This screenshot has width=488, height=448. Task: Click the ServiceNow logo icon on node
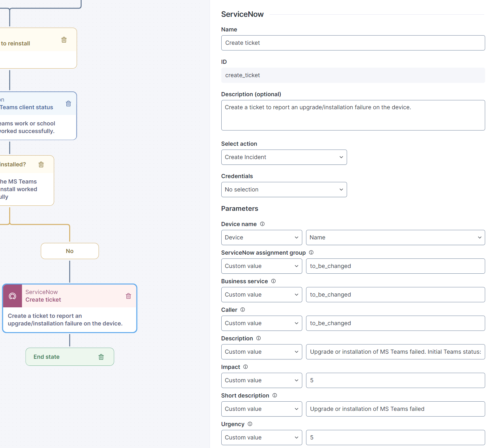[x=12, y=296]
